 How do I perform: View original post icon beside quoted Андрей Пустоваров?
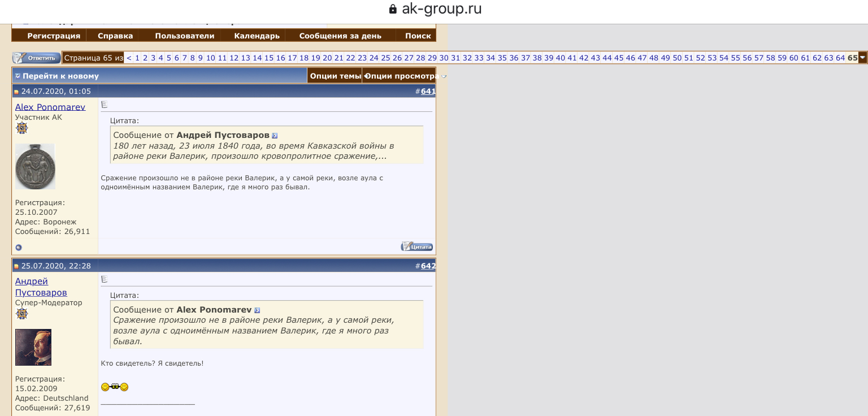[x=275, y=136]
